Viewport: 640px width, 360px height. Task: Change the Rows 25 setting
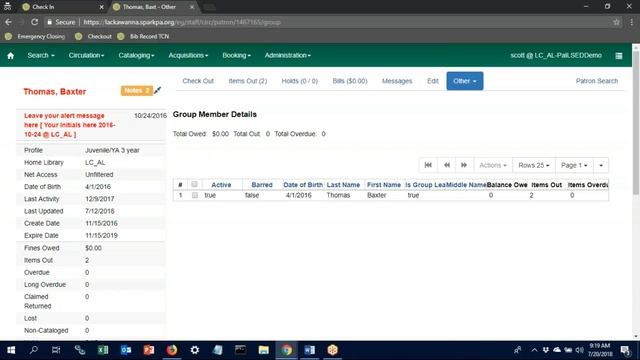point(533,165)
